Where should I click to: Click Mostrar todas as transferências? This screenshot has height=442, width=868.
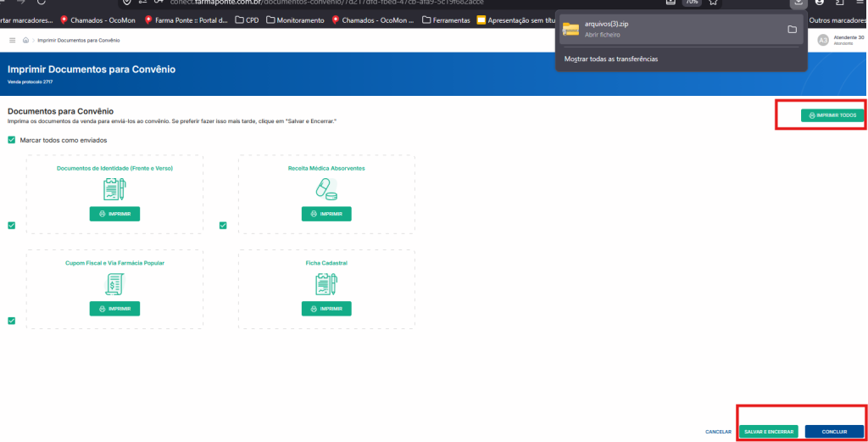[x=611, y=59]
